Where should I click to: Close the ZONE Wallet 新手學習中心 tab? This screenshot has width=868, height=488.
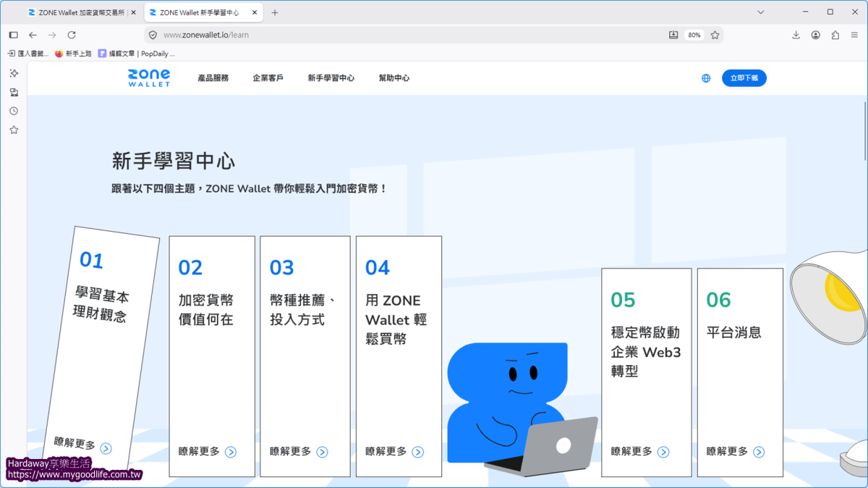point(255,12)
